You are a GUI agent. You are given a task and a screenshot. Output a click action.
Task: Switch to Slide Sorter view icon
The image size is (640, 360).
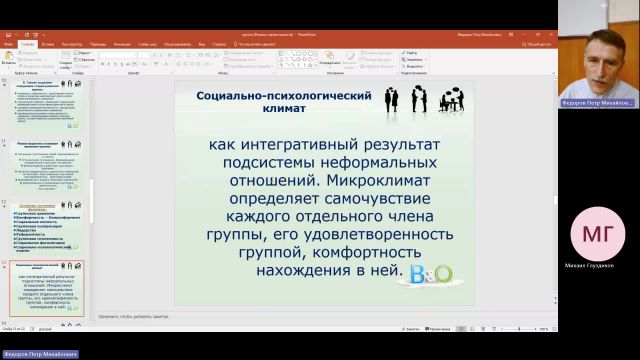pos(472,329)
